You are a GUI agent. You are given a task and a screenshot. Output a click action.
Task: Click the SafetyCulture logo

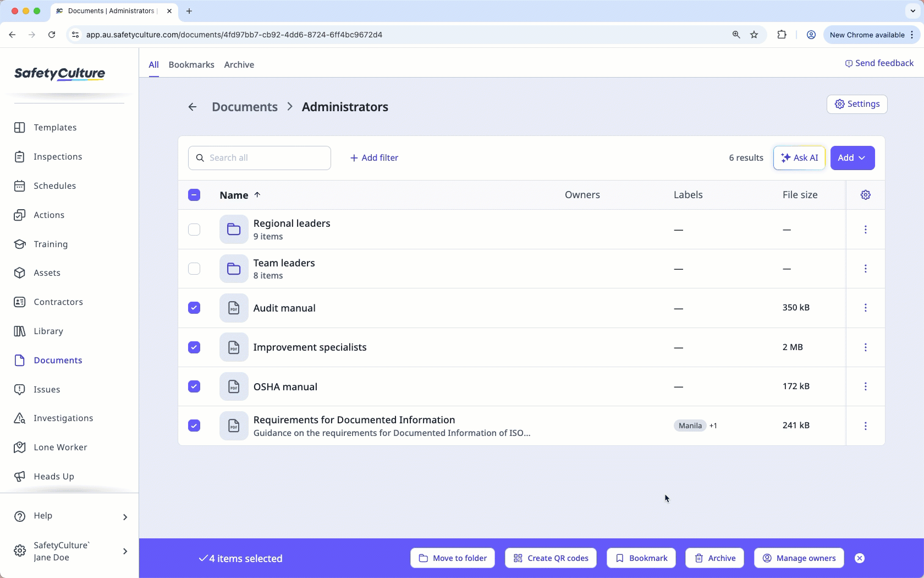pyautogui.click(x=59, y=73)
